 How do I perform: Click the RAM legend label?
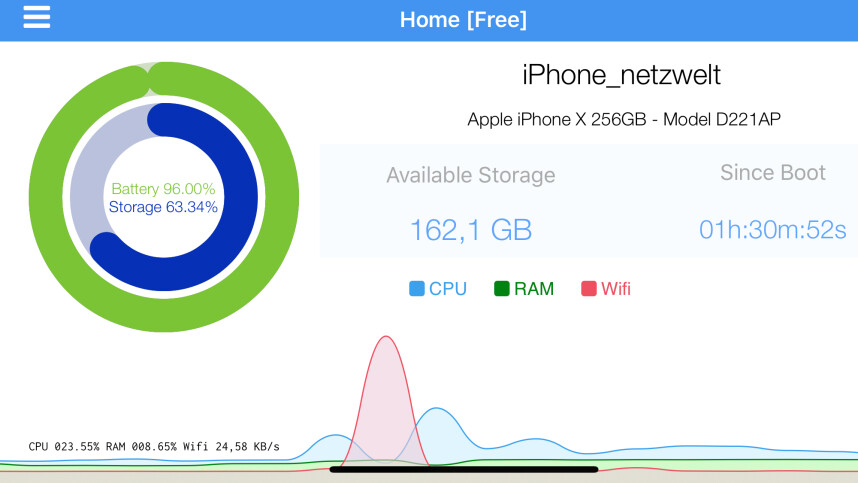coord(534,289)
